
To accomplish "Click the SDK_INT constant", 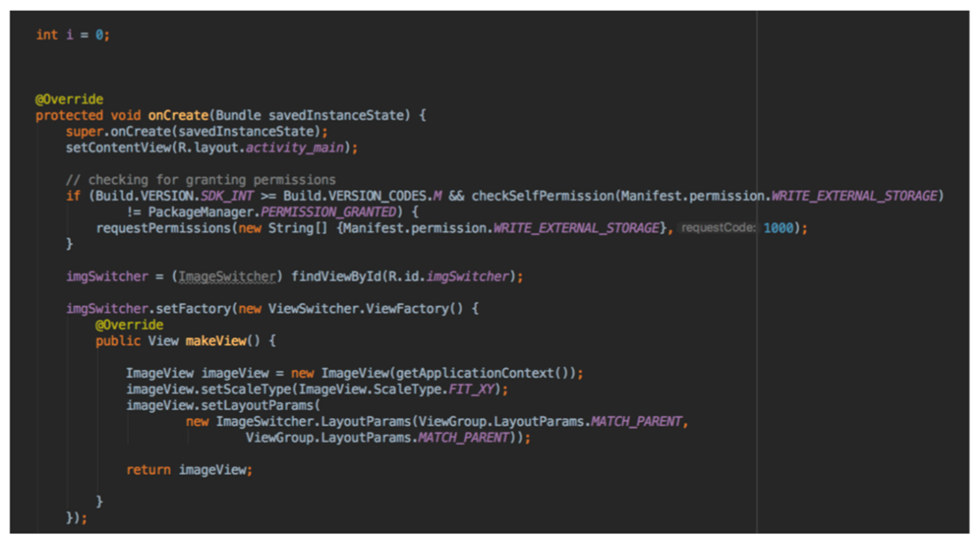I will [x=226, y=196].
